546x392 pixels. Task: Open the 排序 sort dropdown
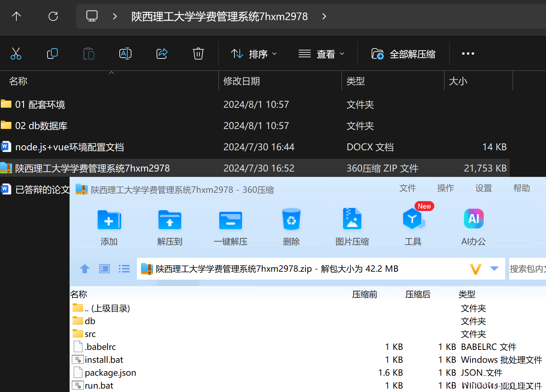pos(254,54)
